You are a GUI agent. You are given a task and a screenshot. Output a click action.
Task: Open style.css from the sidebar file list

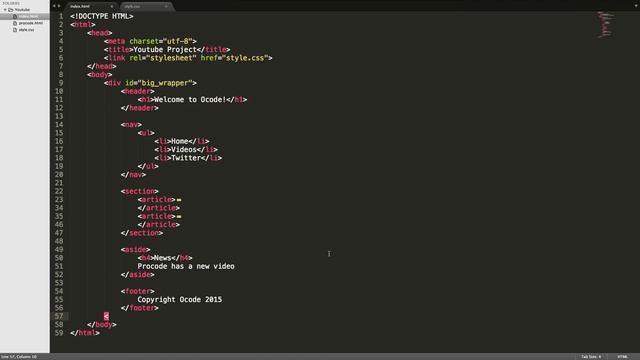point(27,30)
